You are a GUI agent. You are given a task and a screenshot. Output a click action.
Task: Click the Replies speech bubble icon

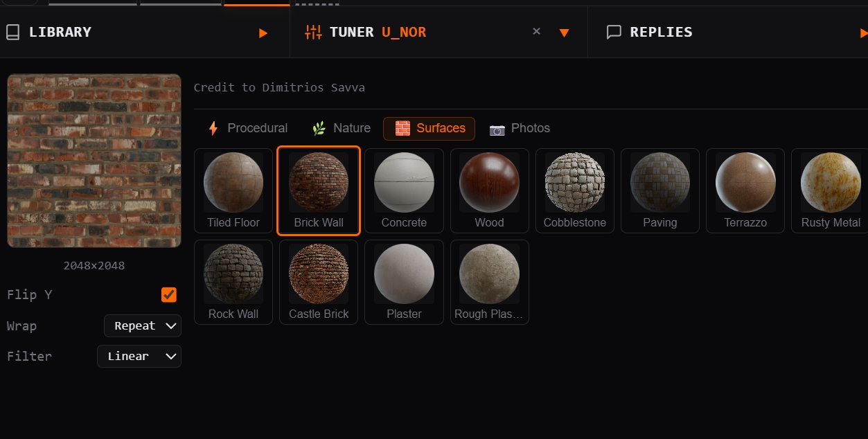(x=613, y=32)
